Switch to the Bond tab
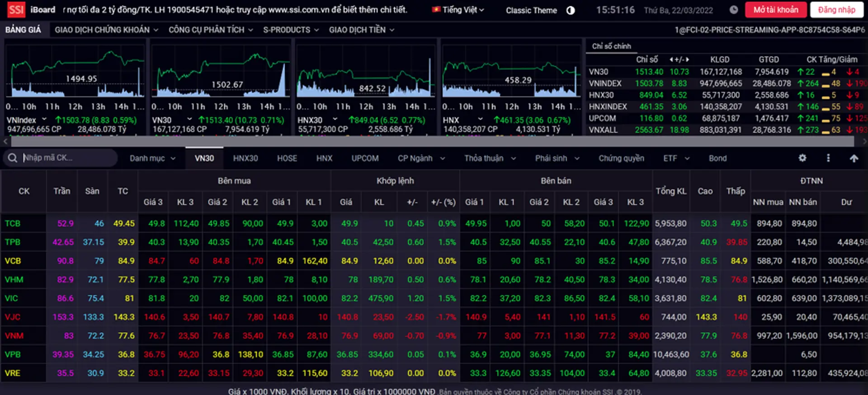The image size is (868, 395). coord(718,158)
